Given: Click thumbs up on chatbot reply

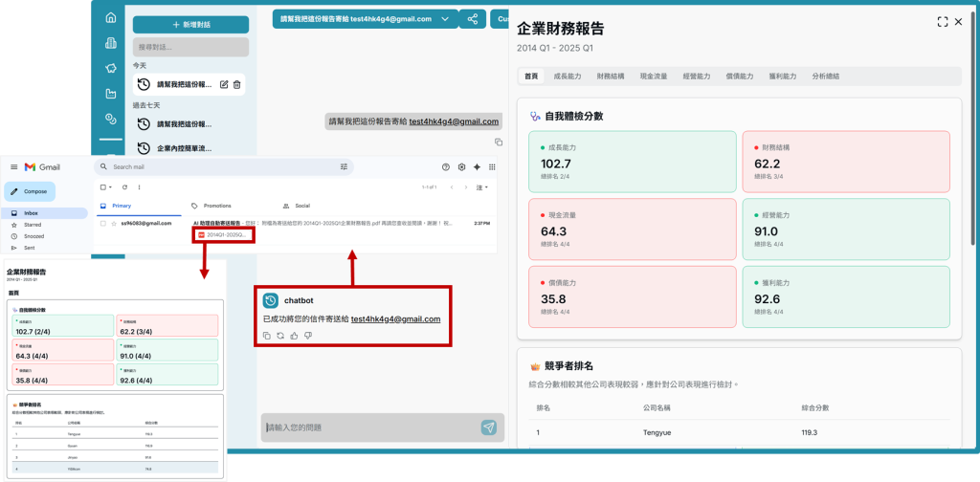Looking at the screenshot, I should pos(295,336).
